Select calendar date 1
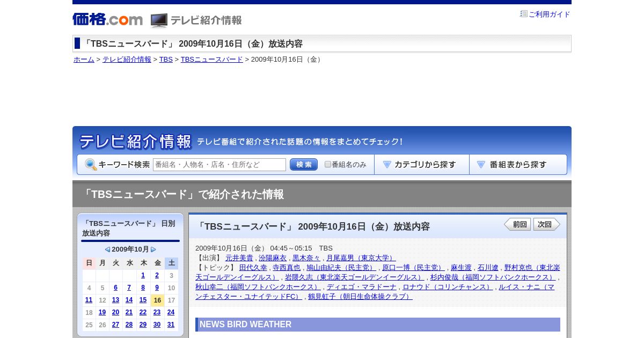The image size is (644, 338). pos(143,276)
